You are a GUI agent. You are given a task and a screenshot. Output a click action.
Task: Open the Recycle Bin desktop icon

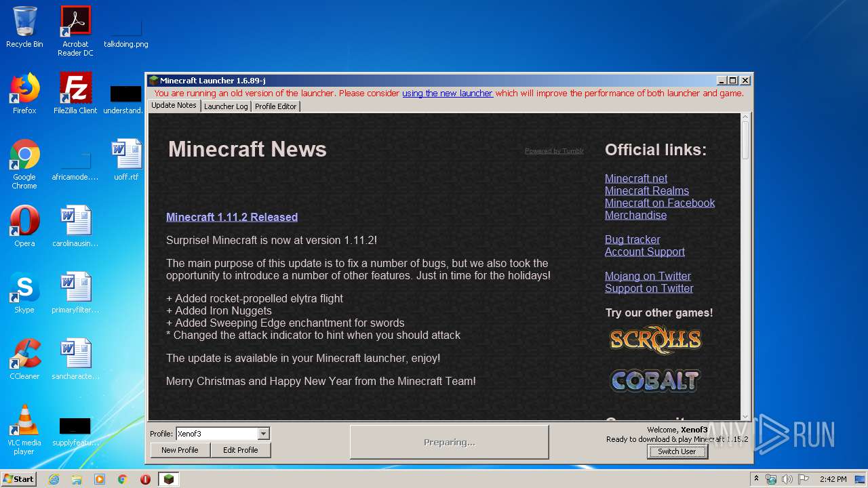[24, 27]
